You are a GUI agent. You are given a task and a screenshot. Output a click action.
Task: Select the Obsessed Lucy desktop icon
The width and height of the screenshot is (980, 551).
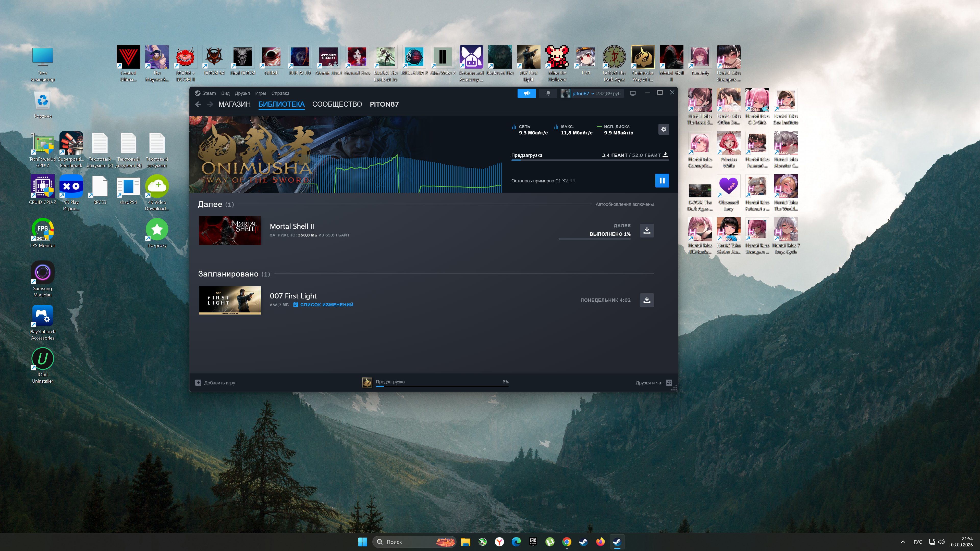(729, 193)
